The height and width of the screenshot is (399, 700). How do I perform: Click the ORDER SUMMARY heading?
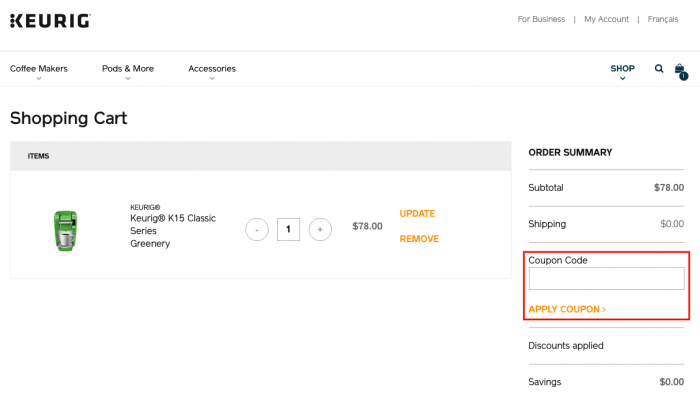(x=570, y=153)
